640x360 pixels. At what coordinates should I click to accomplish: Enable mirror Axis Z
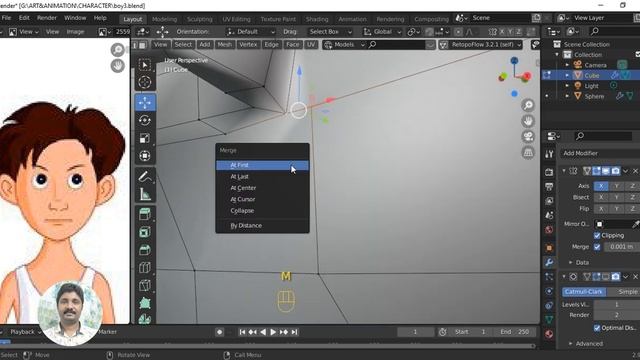click(x=632, y=186)
